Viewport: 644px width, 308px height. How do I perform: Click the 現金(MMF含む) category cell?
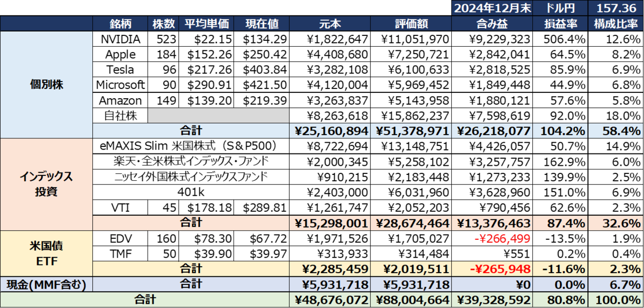point(47,283)
